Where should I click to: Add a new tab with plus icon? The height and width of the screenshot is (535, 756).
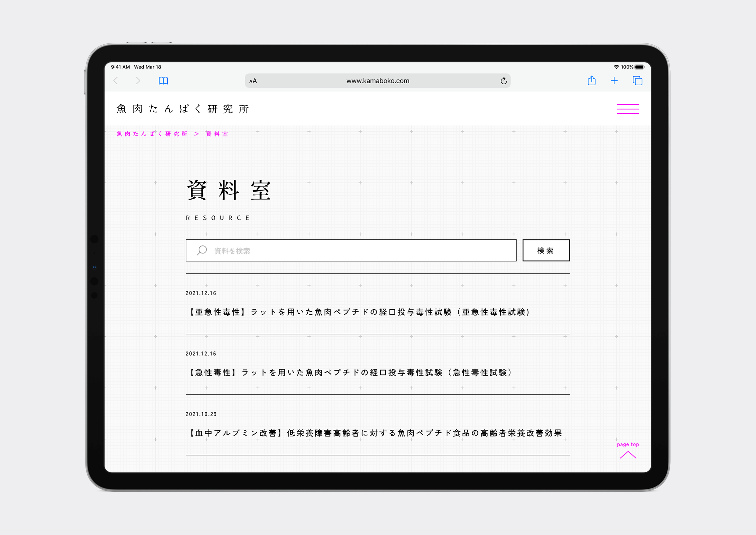pyautogui.click(x=614, y=81)
